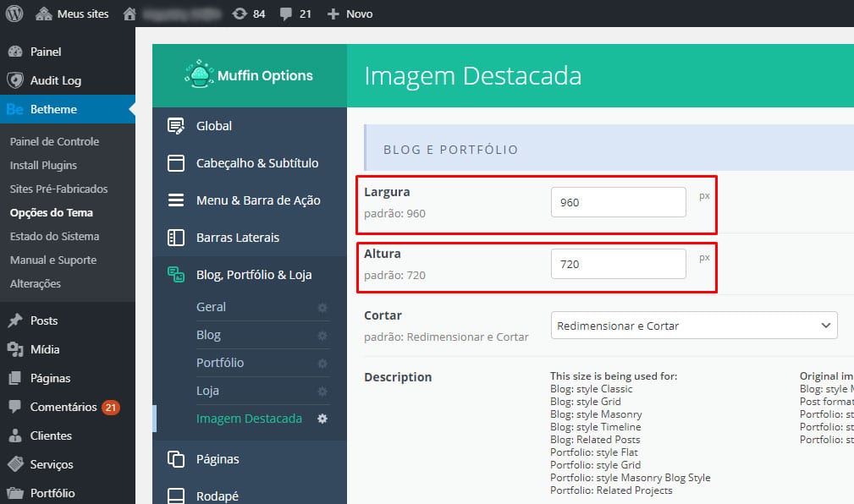This screenshot has height=504, width=854.
Task: Click the Clientes person icon
Action: tap(15, 436)
